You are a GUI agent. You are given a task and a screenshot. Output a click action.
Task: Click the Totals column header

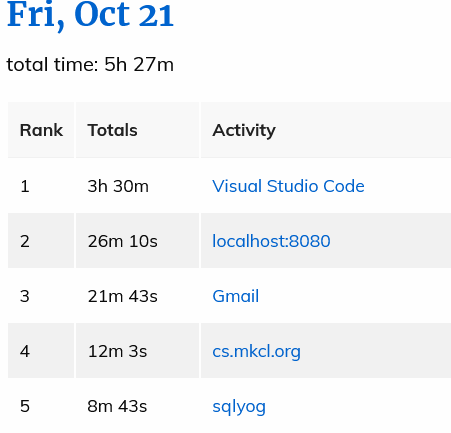(137, 130)
